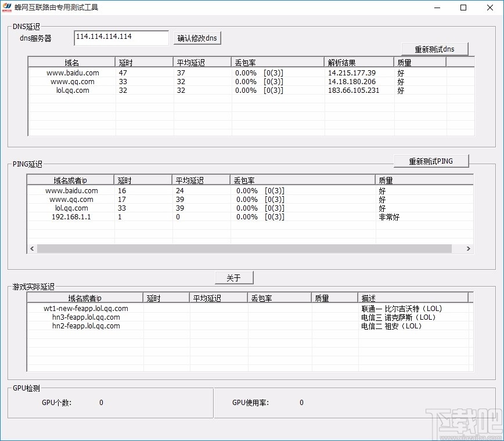Click inside the DNS server input field

(121, 37)
